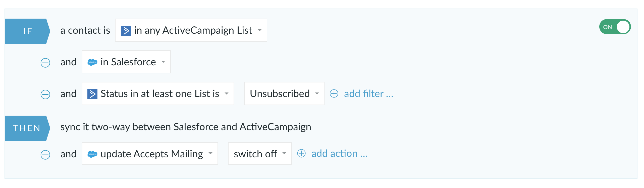The height and width of the screenshot is (188, 644).
Task: Open the 'switch off' dropdown
Action: [260, 154]
